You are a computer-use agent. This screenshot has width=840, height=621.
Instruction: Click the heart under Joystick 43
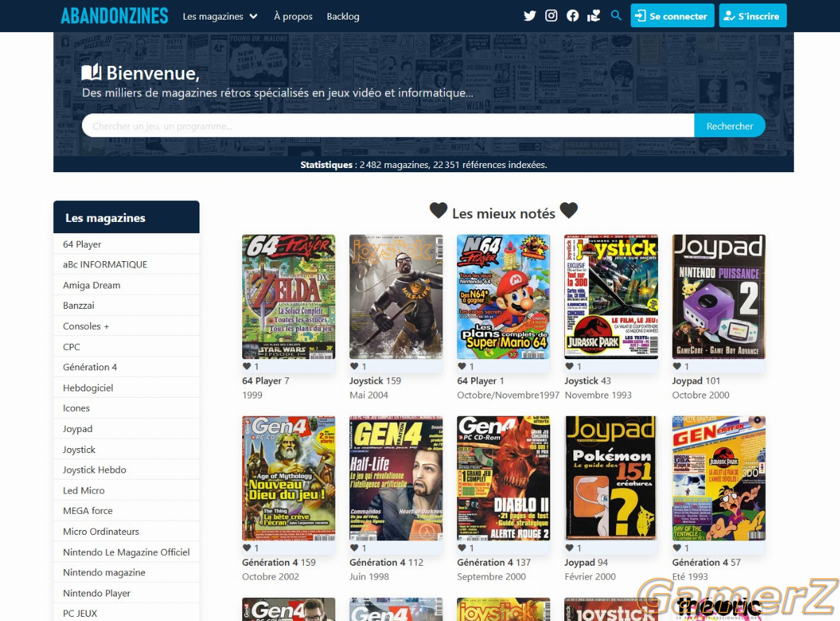click(x=570, y=366)
